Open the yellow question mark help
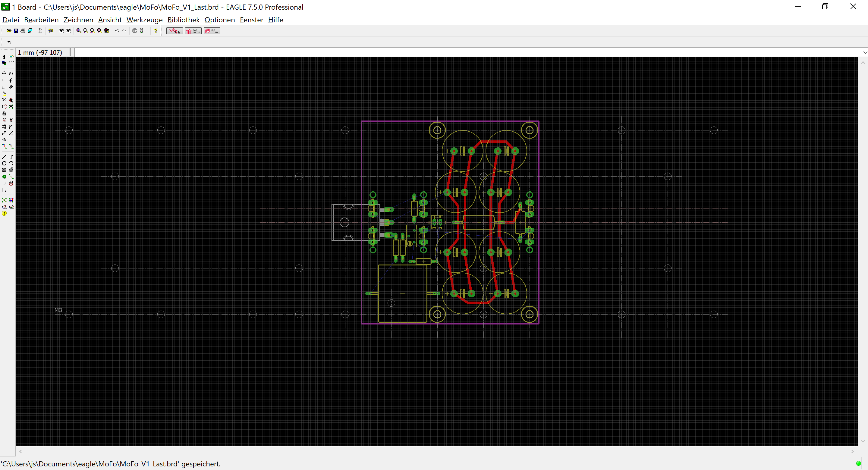The height and width of the screenshot is (470, 868). click(156, 31)
